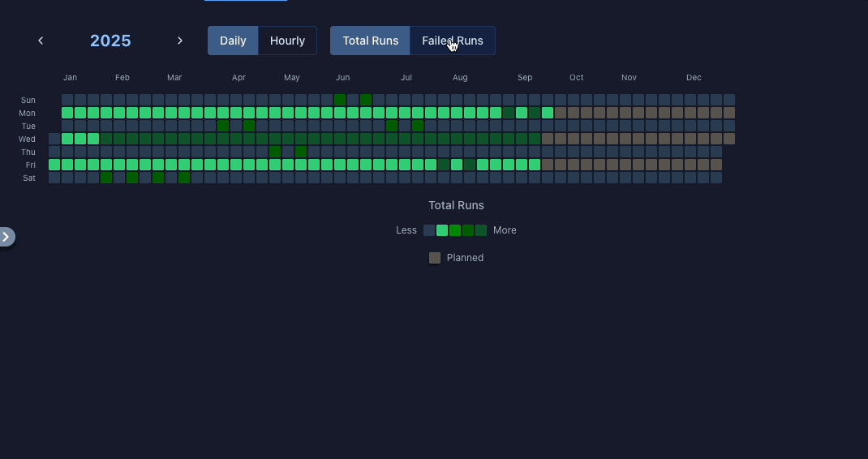
Task: Go to the previous year
Action: click(x=41, y=41)
